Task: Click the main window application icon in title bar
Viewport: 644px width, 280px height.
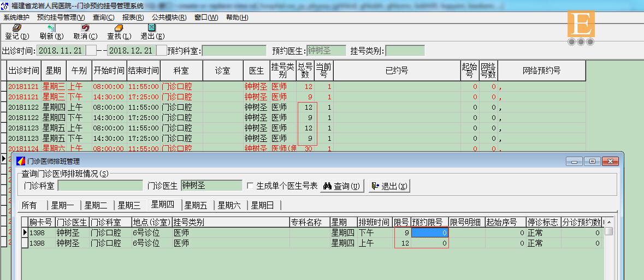Action: coord(5,6)
